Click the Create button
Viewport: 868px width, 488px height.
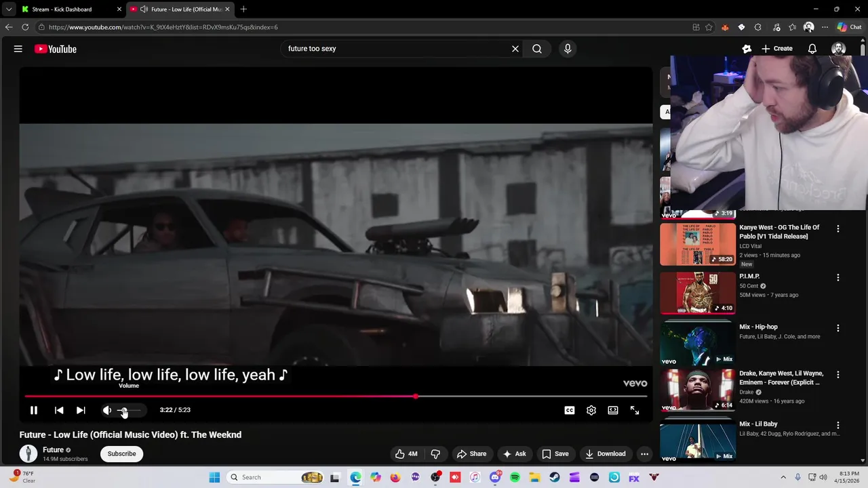point(777,49)
